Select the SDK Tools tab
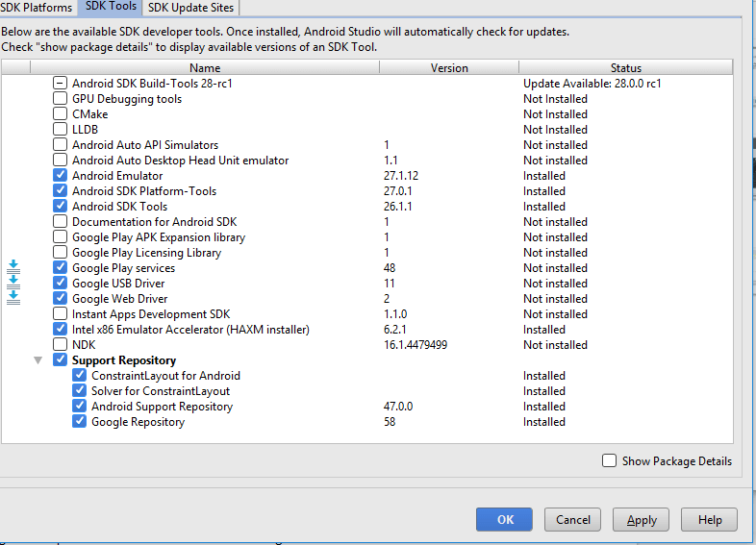This screenshot has height=545, width=756. pyautogui.click(x=111, y=8)
